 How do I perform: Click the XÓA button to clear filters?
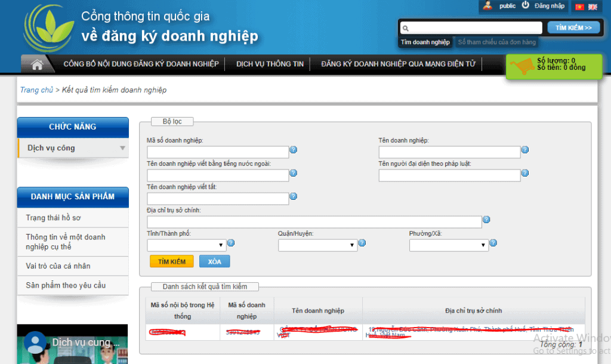click(214, 261)
